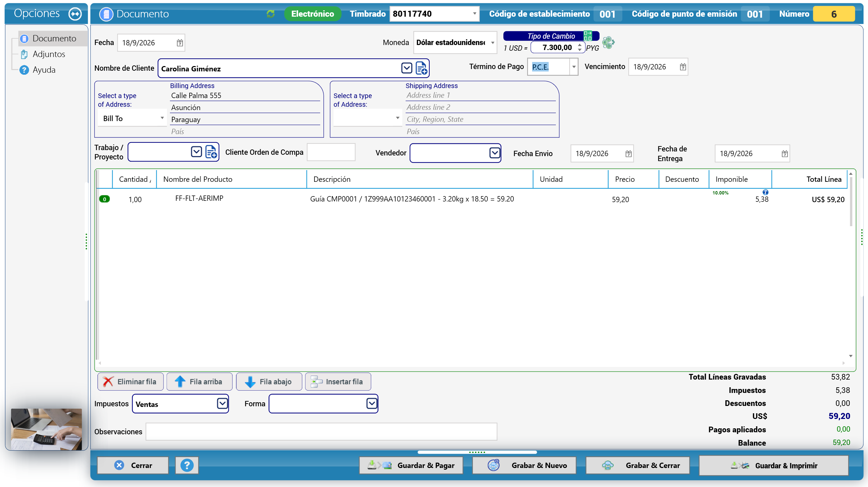The width and height of the screenshot is (868, 487).
Task: Click Fila abajo button
Action: click(269, 382)
